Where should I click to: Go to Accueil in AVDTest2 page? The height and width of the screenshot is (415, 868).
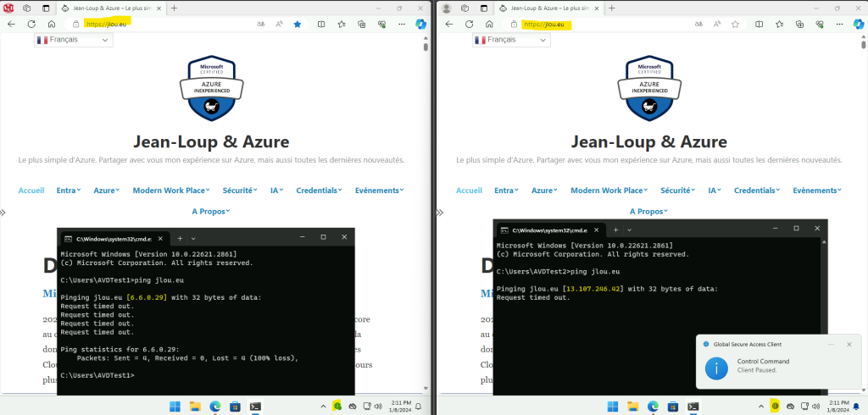tap(469, 191)
